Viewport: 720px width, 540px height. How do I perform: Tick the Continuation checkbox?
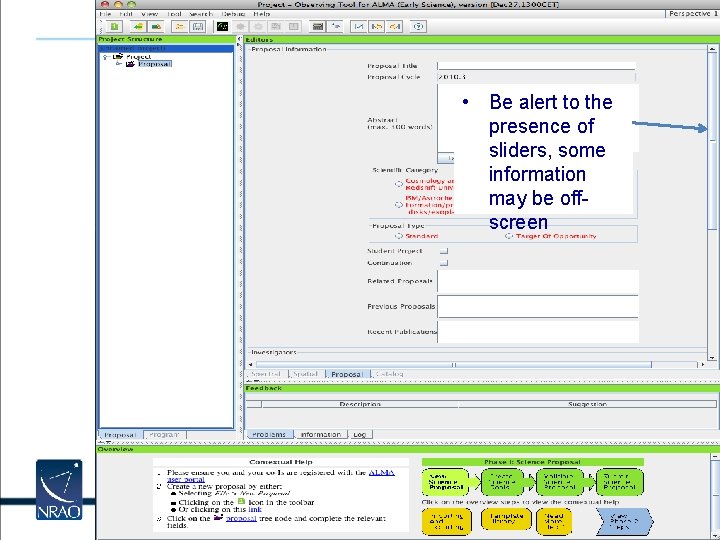point(444,263)
